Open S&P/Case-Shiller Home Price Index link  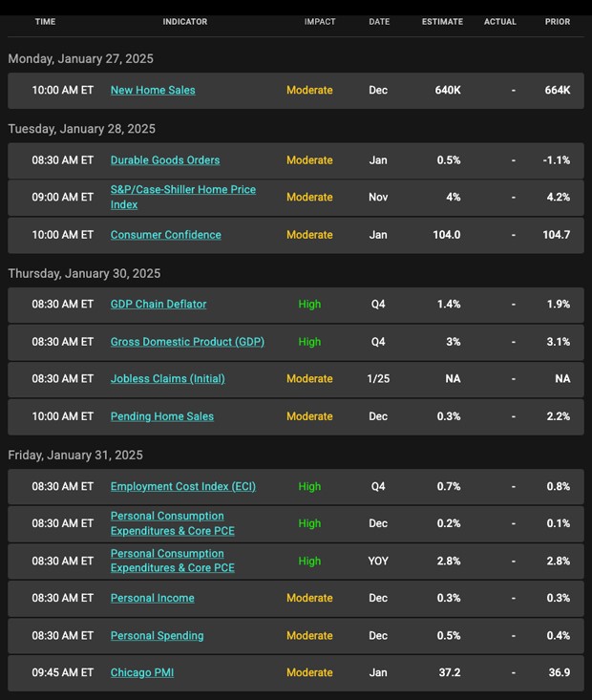click(182, 197)
